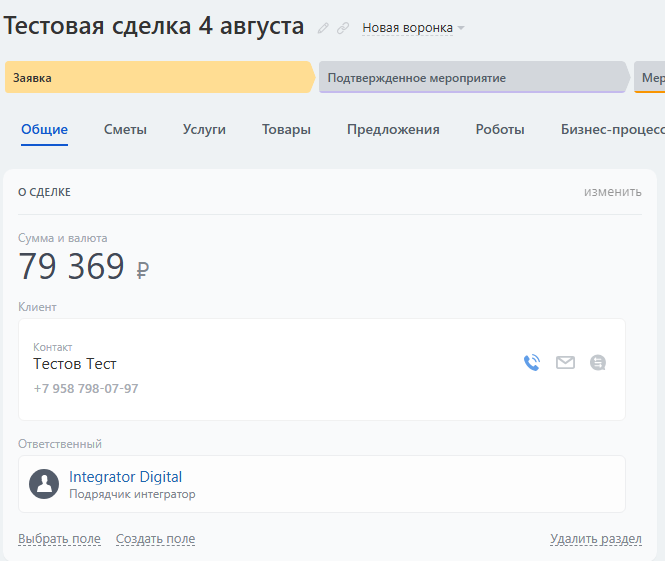Click the Integrator Digital user avatar
The image size is (665, 561).
(44, 484)
